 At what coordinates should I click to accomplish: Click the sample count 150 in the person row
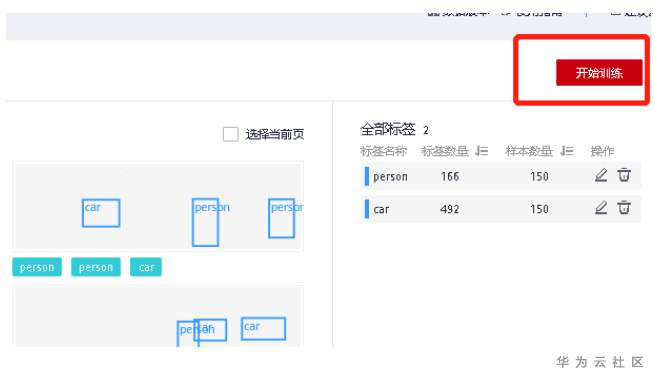tap(539, 176)
